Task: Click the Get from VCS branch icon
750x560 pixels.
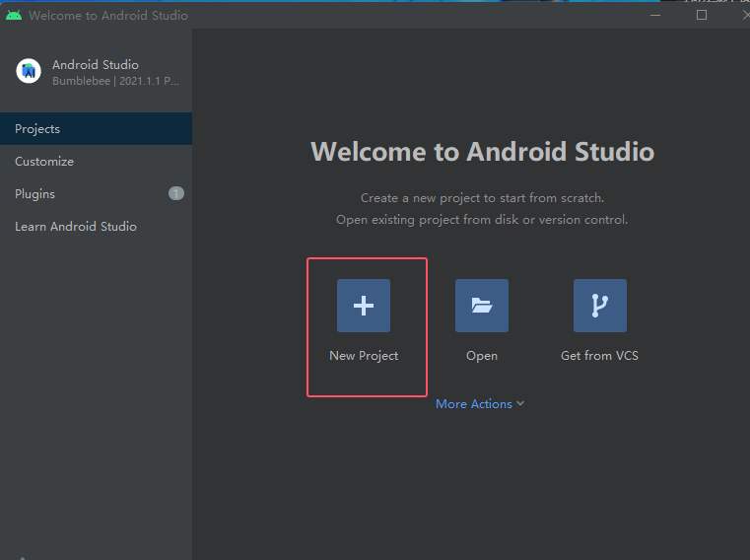Action: pyautogui.click(x=600, y=306)
